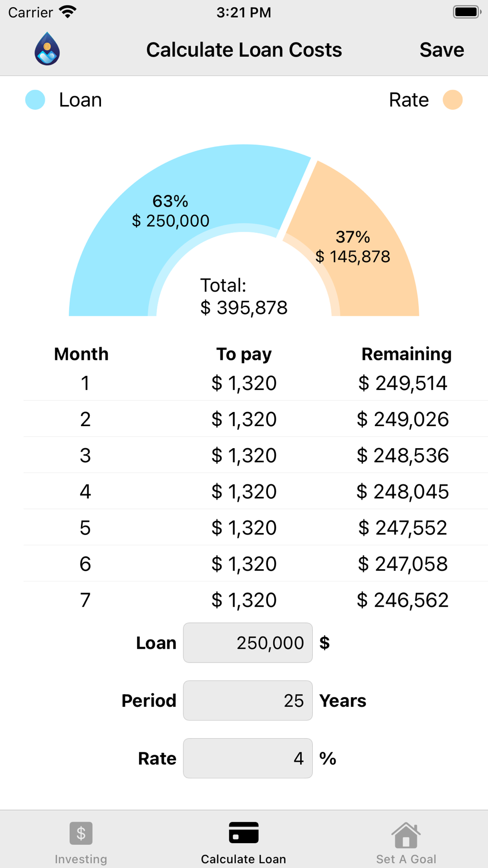Viewport: 488px width, 868px height.
Task: Switch to the Set A Goal tab label
Action: tap(406, 859)
